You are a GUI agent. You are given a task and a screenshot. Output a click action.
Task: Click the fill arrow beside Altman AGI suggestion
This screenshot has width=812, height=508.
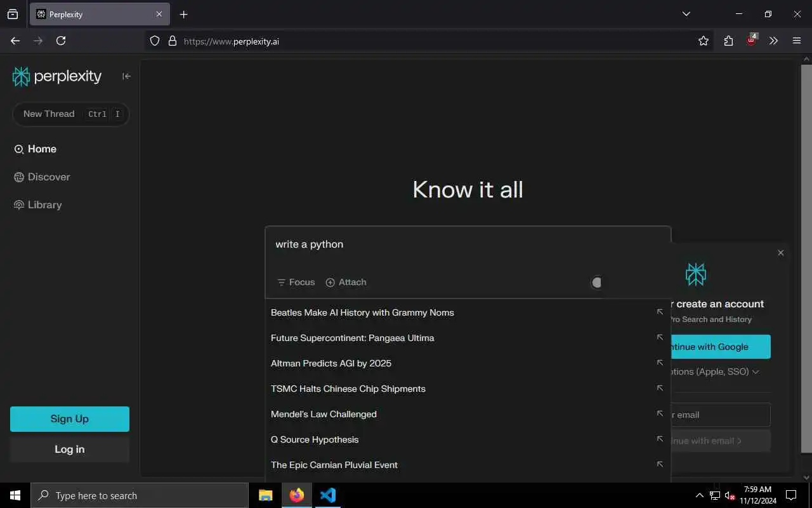(x=660, y=363)
